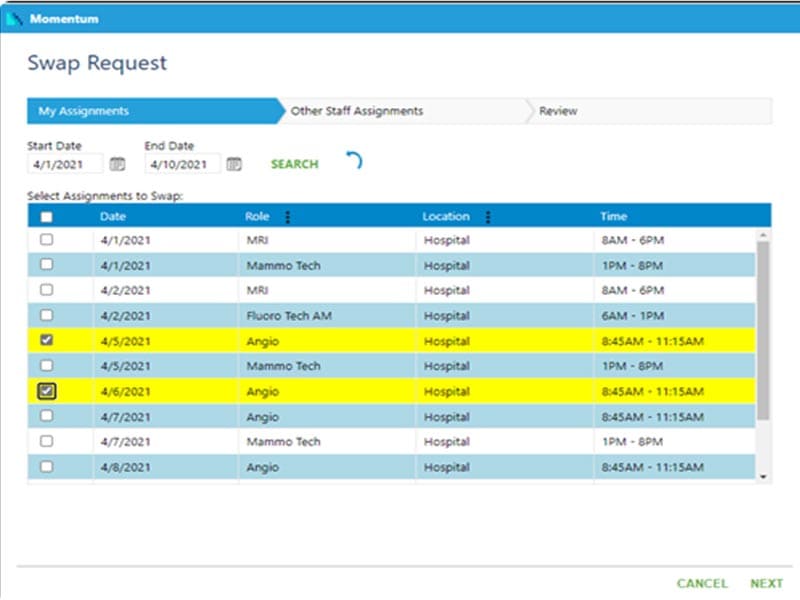Check the 4/2/2021 Fluoro Tech AM checkbox
This screenshot has height=600, width=800.
46,315
